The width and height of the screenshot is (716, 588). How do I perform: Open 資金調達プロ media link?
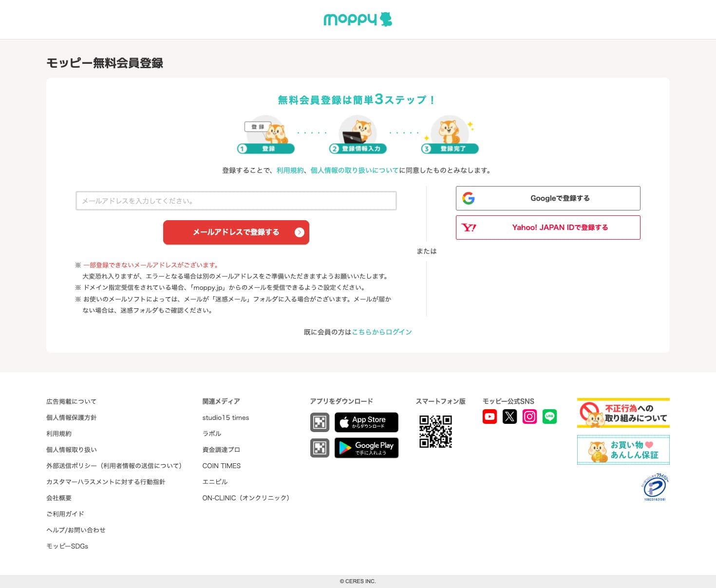(x=221, y=450)
